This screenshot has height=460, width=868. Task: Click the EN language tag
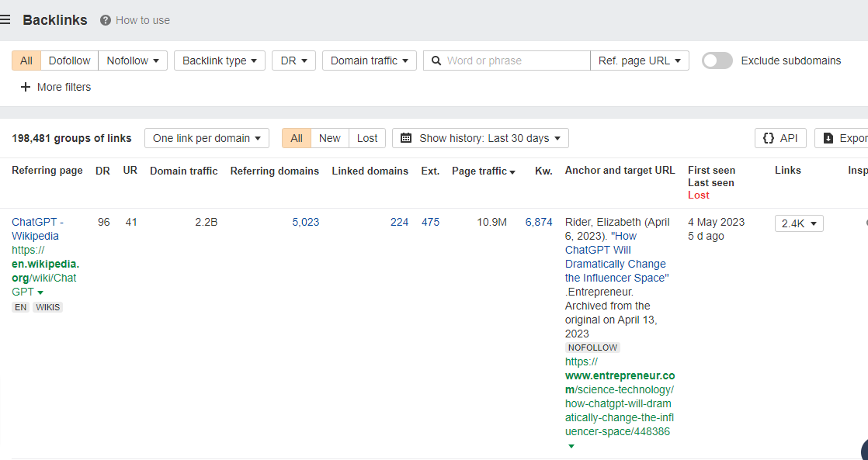tap(20, 307)
